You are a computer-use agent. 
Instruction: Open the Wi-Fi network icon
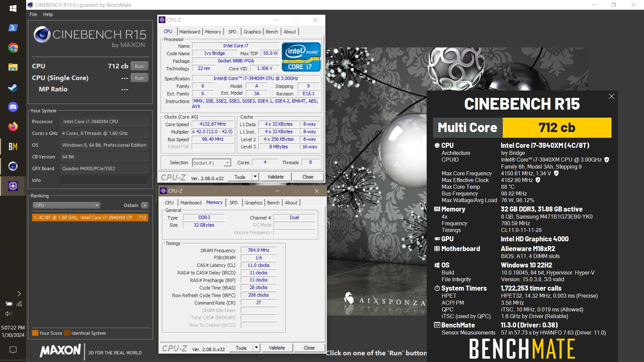(19, 304)
